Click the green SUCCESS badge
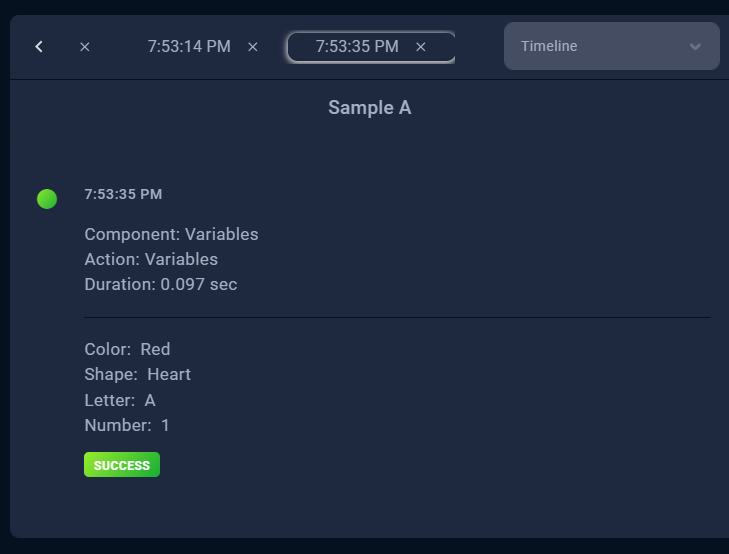 click(x=122, y=465)
